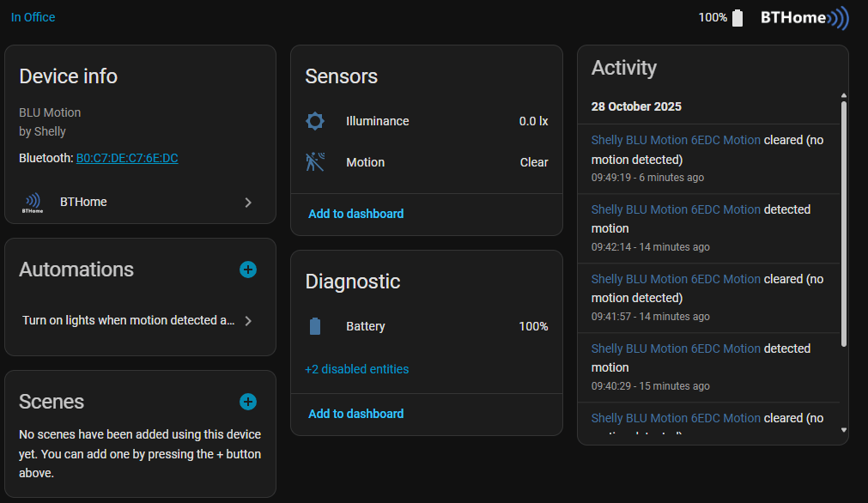Click the Illuminance sensor gear icon

pyautogui.click(x=315, y=121)
